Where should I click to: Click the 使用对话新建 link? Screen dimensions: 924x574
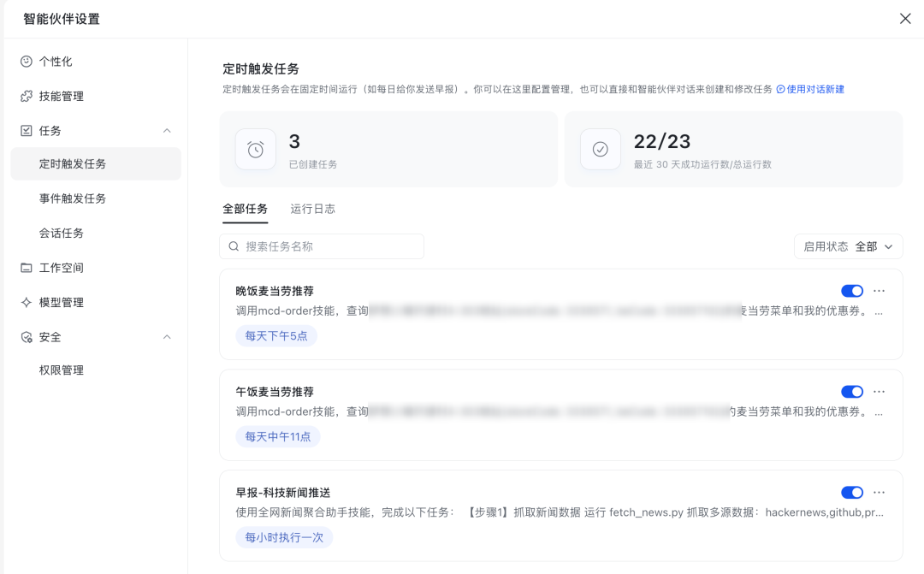[x=814, y=89]
